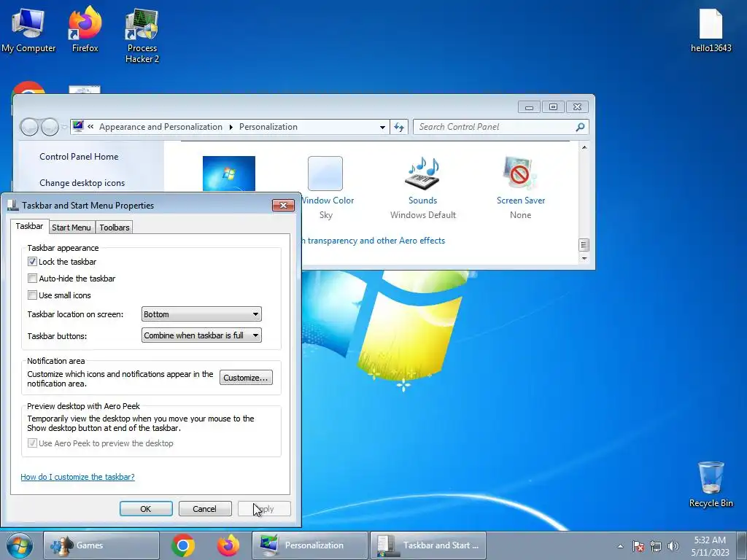Image resolution: width=747 pixels, height=560 pixels.
Task: Open the Recycle Bin
Action: 711,484
